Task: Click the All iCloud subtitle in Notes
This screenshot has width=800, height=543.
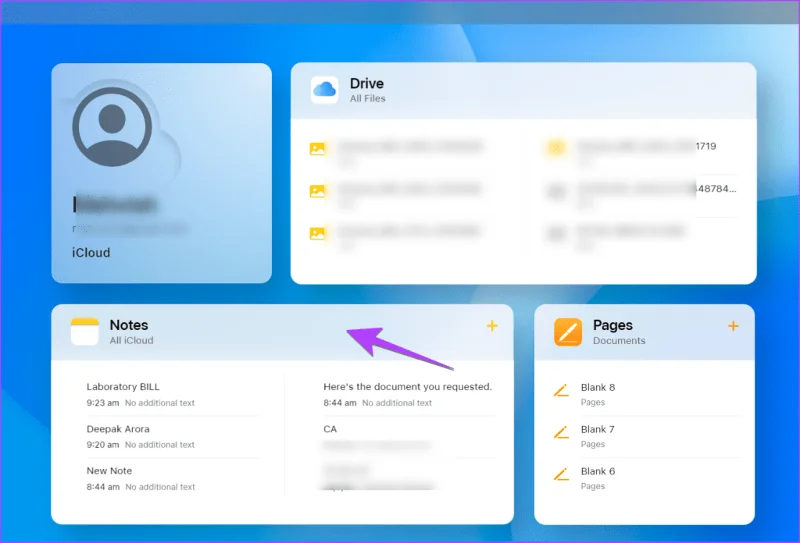Action: (131, 340)
